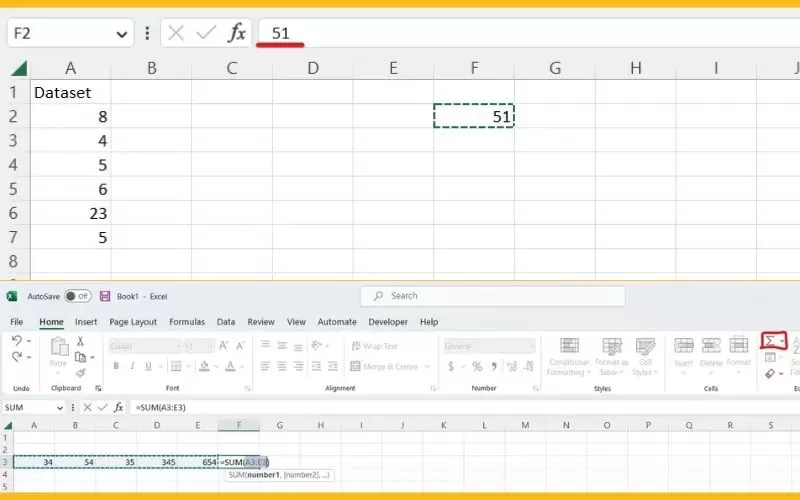This screenshot has width=800, height=500.
Task: Switch to the Data tab
Action: point(226,322)
